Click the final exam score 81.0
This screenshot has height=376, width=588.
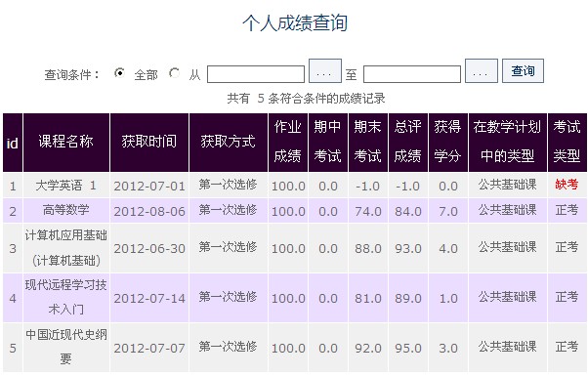click(x=368, y=299)
